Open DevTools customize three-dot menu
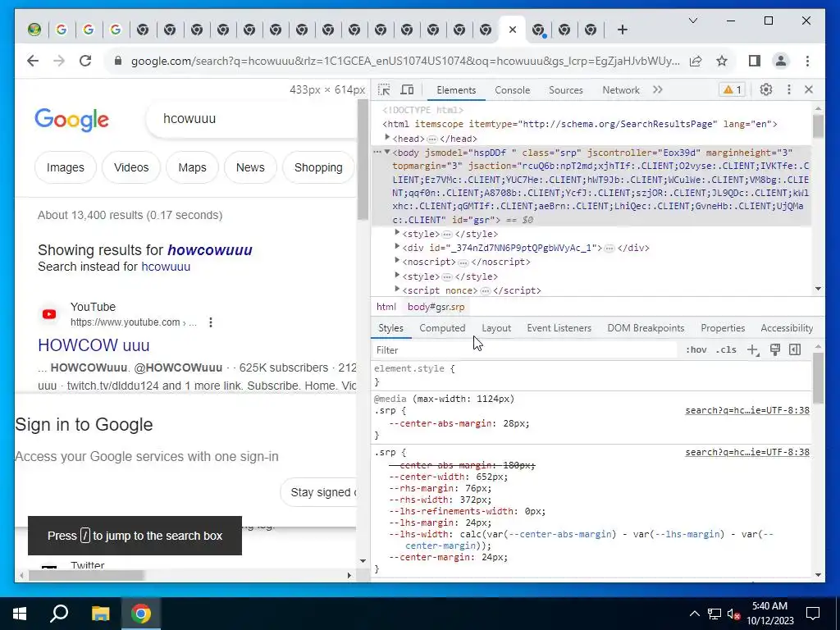 [788, 89]
